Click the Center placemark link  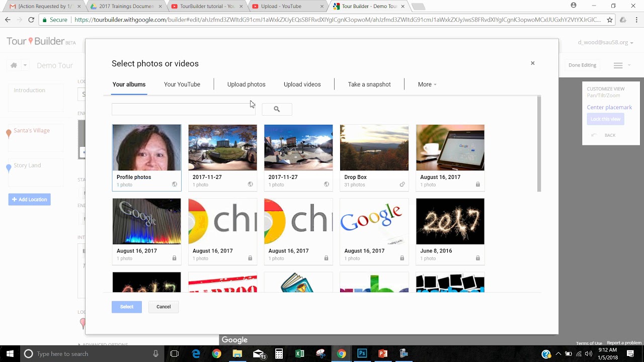coord(609,108)
